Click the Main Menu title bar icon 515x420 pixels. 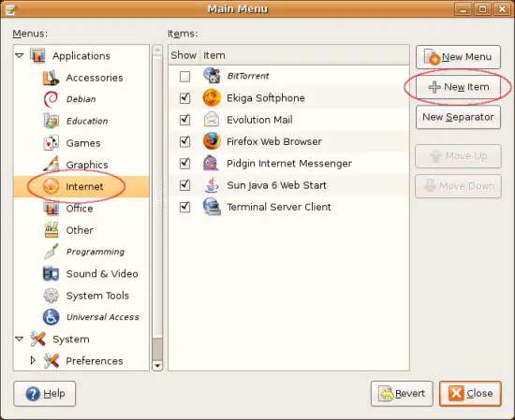[x=10, y=9]
